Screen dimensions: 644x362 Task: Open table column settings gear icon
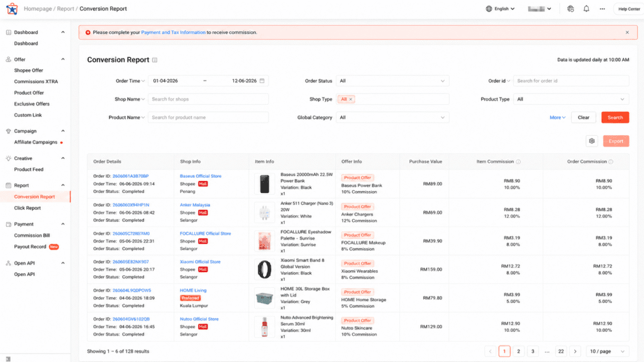pos(591,141)
